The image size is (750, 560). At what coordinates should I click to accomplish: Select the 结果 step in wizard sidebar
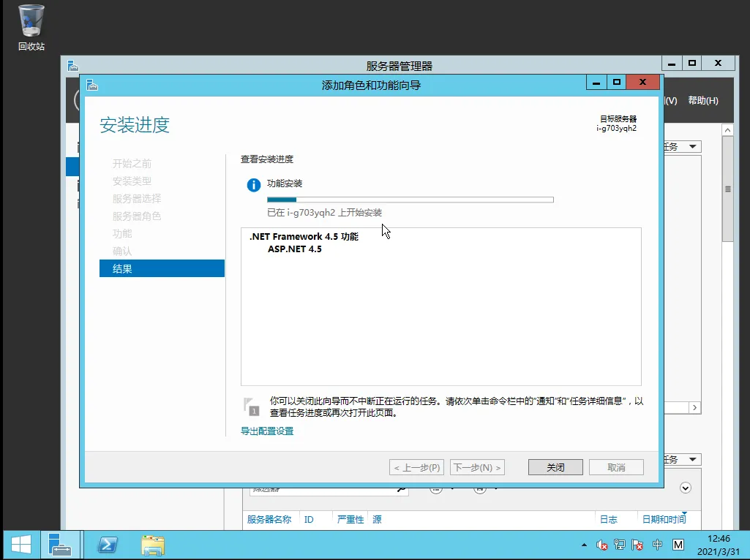point(162,269)
